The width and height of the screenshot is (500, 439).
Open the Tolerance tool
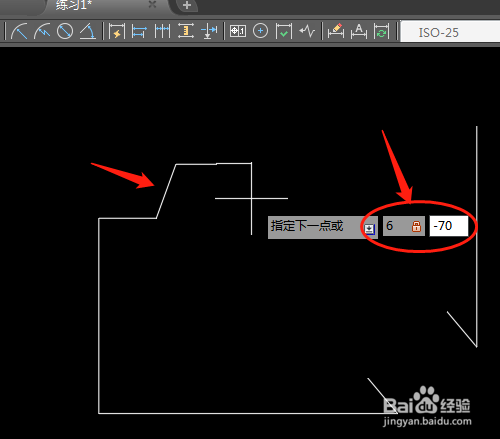[x=238, y=31]
